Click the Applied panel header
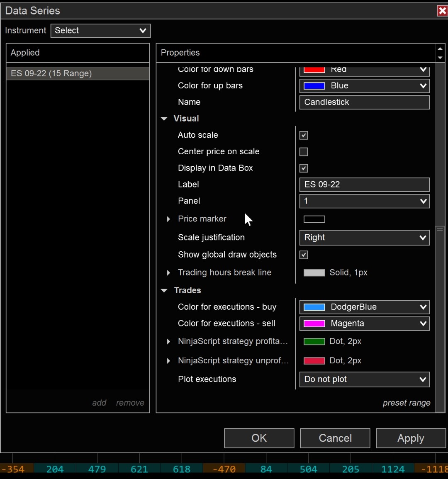 [78, 53]
